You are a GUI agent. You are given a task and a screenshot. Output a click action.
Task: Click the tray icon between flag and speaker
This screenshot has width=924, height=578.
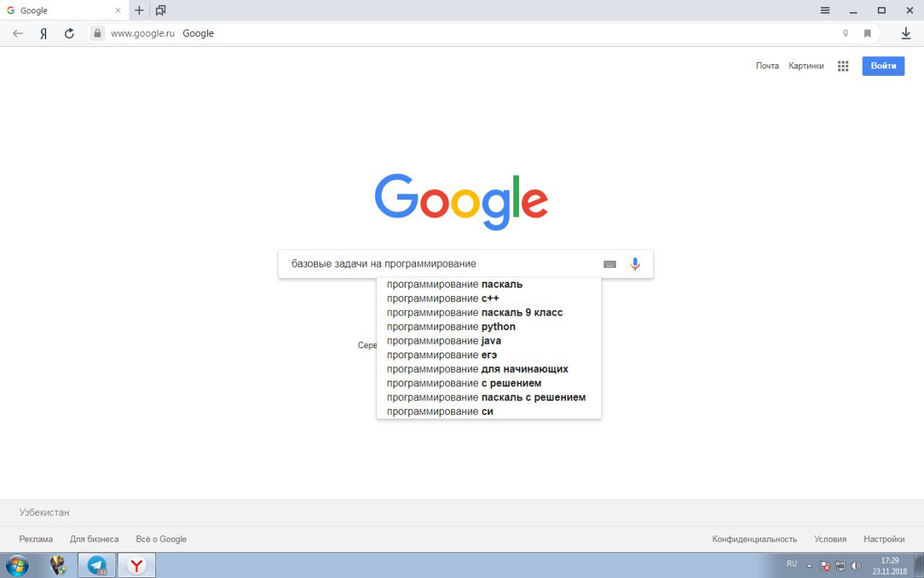click(840, 566)
